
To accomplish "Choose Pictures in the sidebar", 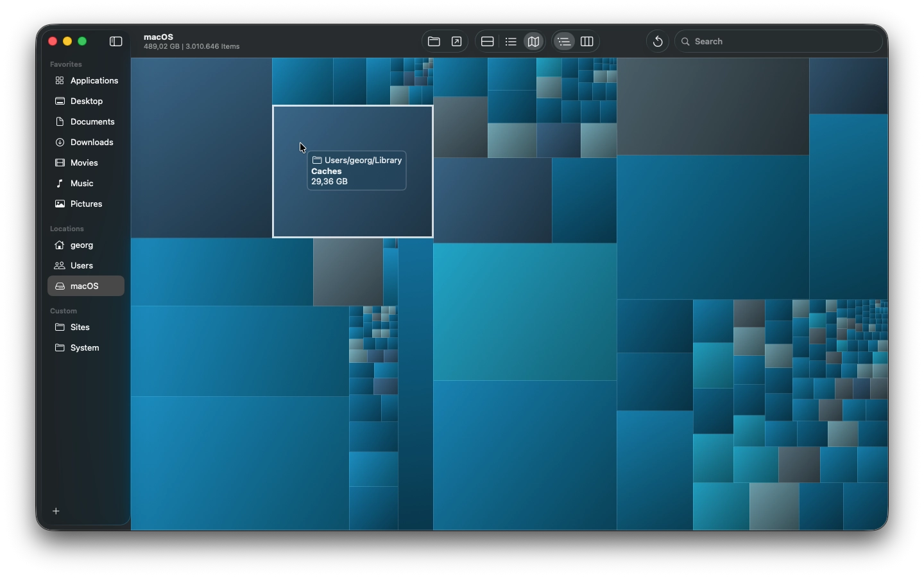I will pos(86,204).
